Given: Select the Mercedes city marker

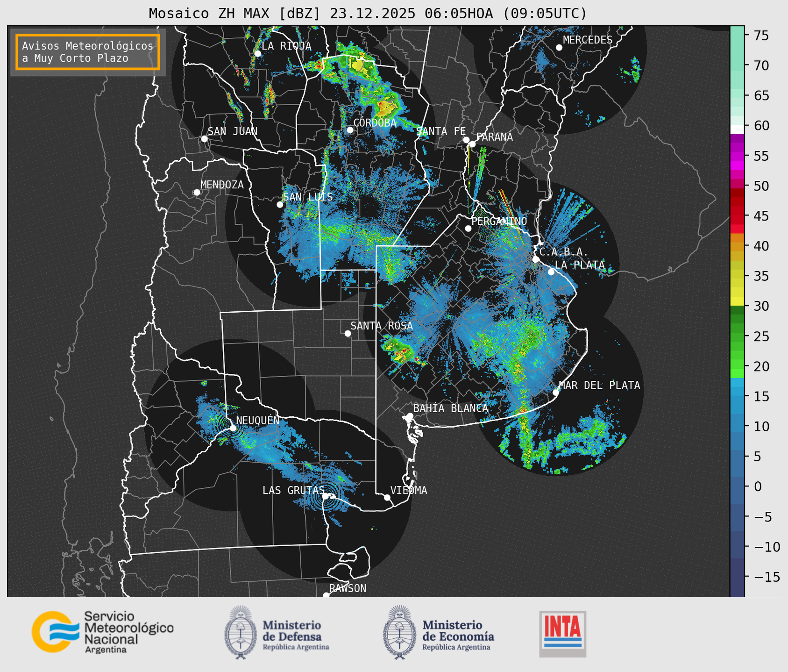Looking at the screenshot, I should [x=559, y=48].
